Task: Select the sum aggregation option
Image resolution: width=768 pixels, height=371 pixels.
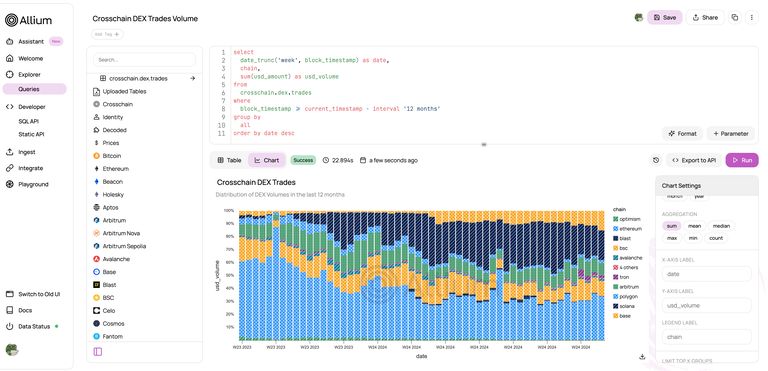Action: coord(671,226)
